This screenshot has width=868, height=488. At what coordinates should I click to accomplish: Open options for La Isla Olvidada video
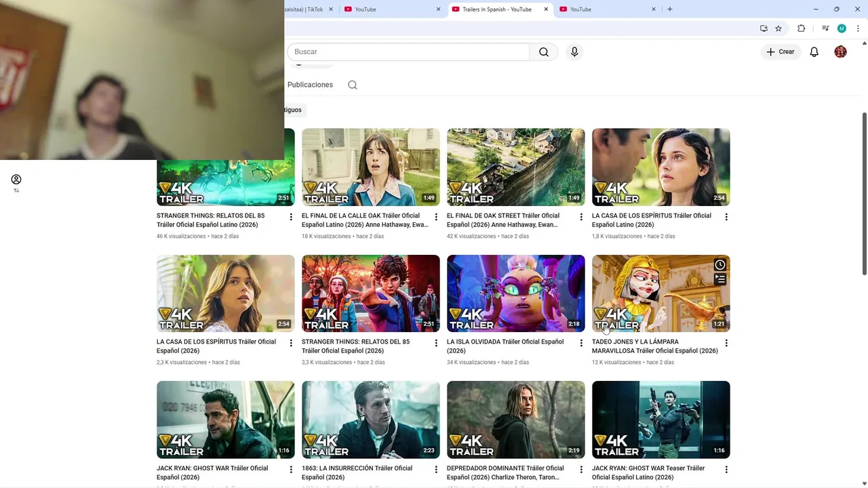coord(581,343)
